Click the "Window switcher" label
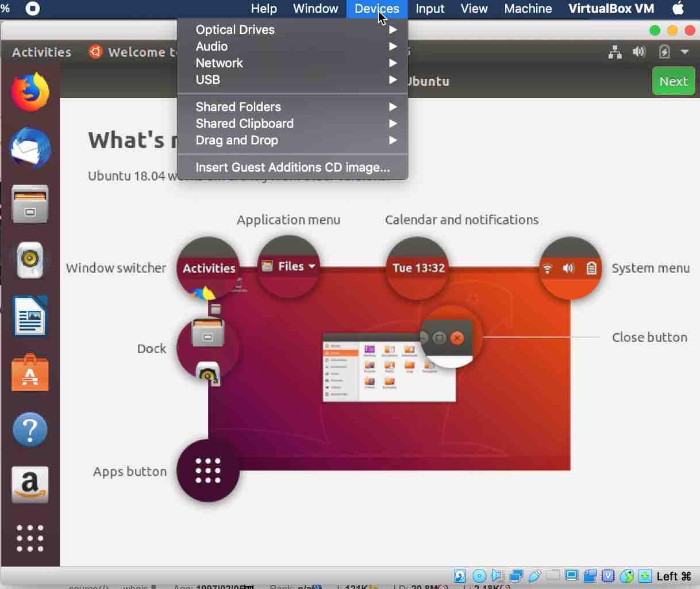The height and width of the screenshot is (589, 700). pos(116,268)
